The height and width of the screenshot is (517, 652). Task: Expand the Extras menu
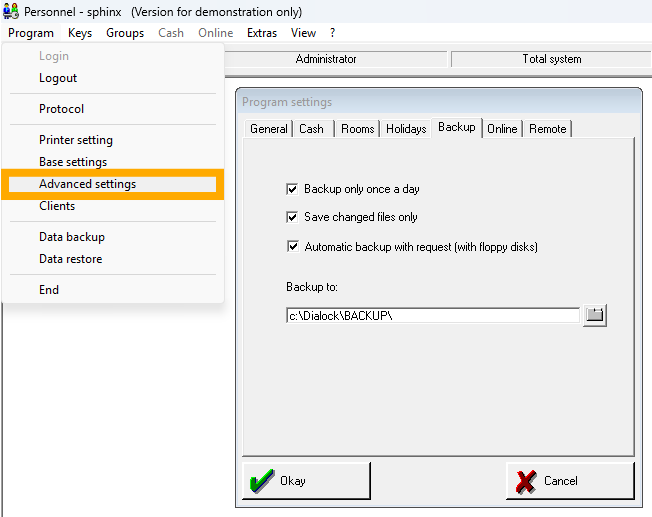click(x=262, y=33)
